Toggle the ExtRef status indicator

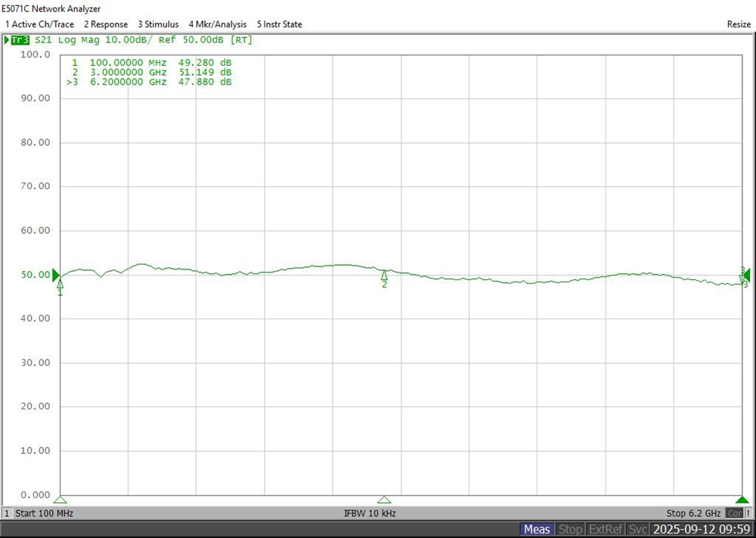pyautogui.click(x=606, y=529)
